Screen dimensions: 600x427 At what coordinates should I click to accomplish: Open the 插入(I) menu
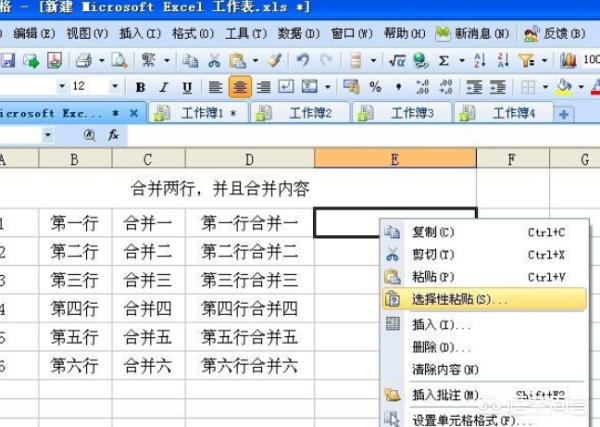[140, 34]
